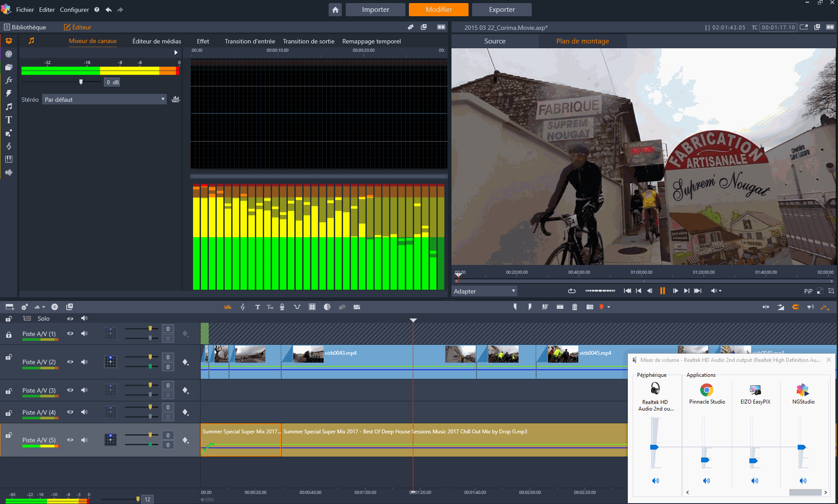Toggle lock on Piste A/V (3)
This screenshot has height=504, width=838.
(9, 390)
